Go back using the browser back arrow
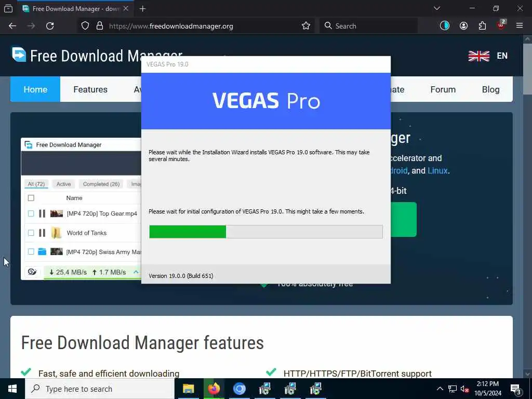Viewport: 532px width, 399px height. click(x=12, y=26)
